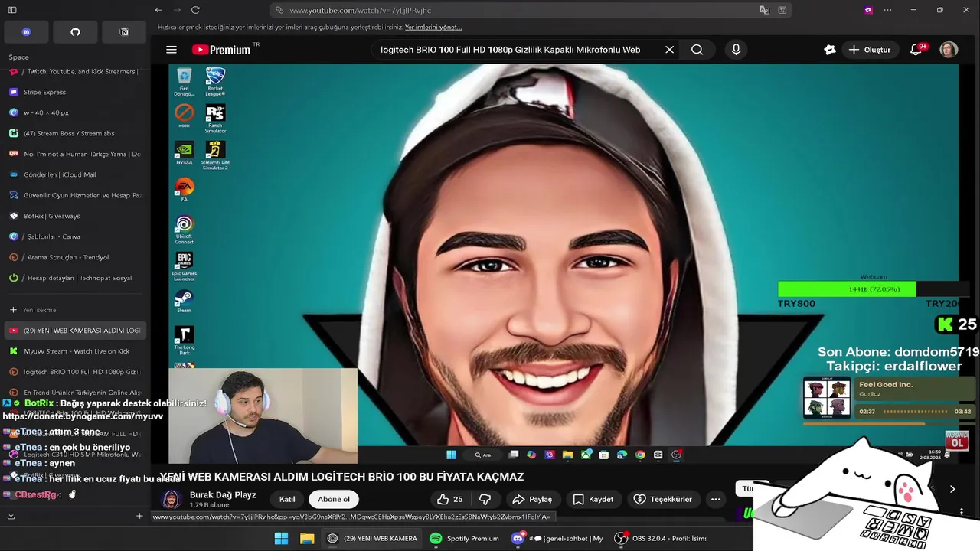Open the pinned Notion tab
The width and height of the screenshot is (980, 551).
[124, 32]
